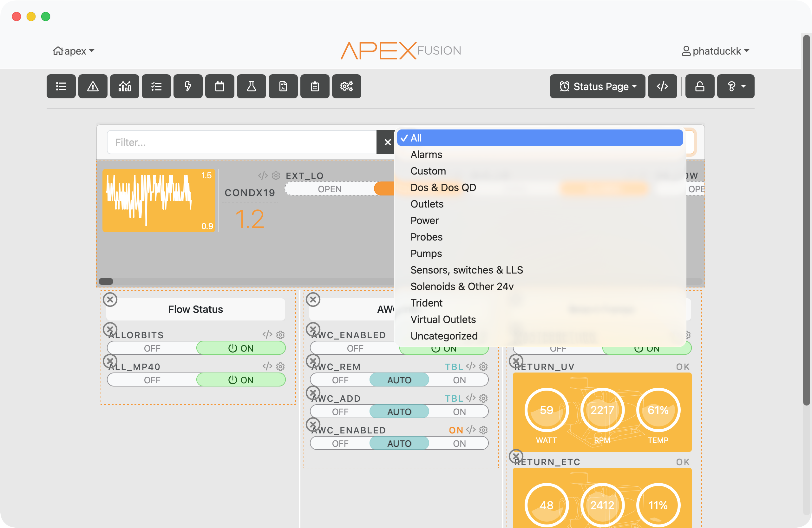Choose Trident category option

pyautogui.click(x=540, y=303)
